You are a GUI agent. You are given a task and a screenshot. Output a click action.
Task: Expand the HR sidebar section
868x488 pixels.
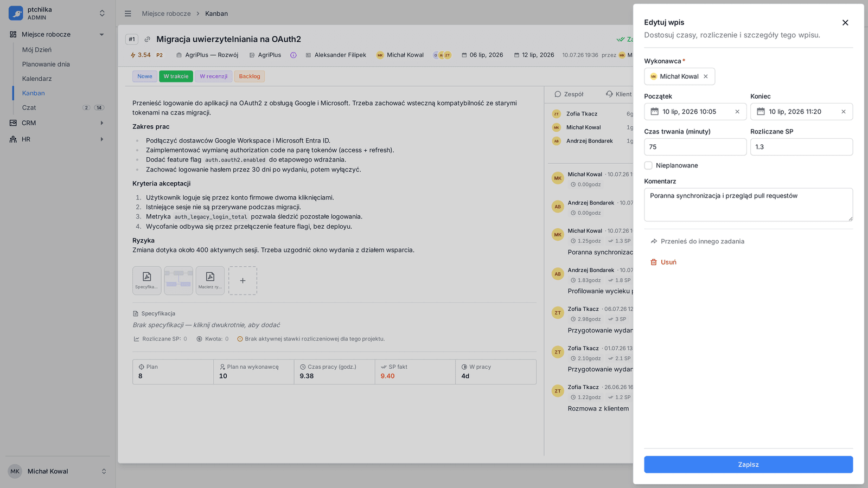[101, 139]
